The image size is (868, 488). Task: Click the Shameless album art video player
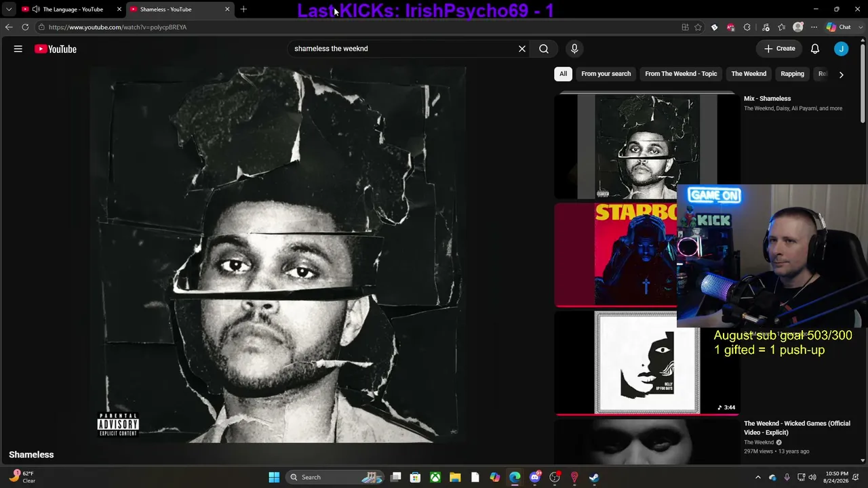278,254
